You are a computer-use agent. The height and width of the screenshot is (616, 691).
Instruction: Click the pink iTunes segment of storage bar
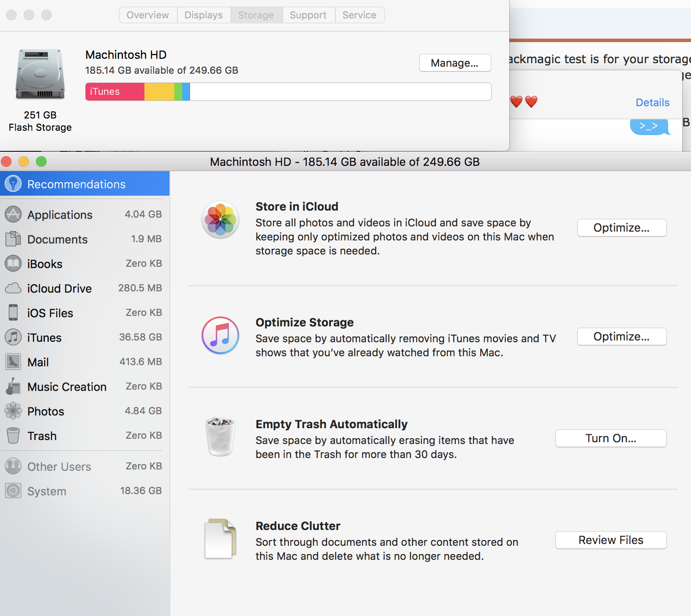(115, 92)
